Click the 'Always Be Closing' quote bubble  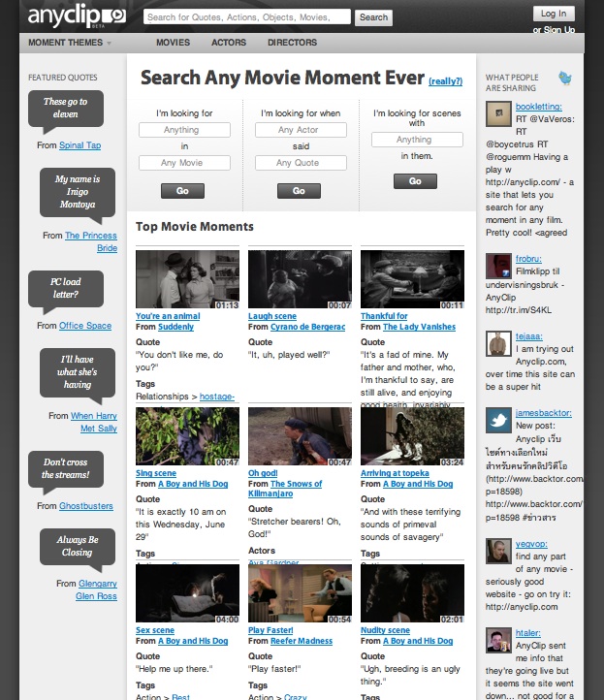[x=78, y=547]
